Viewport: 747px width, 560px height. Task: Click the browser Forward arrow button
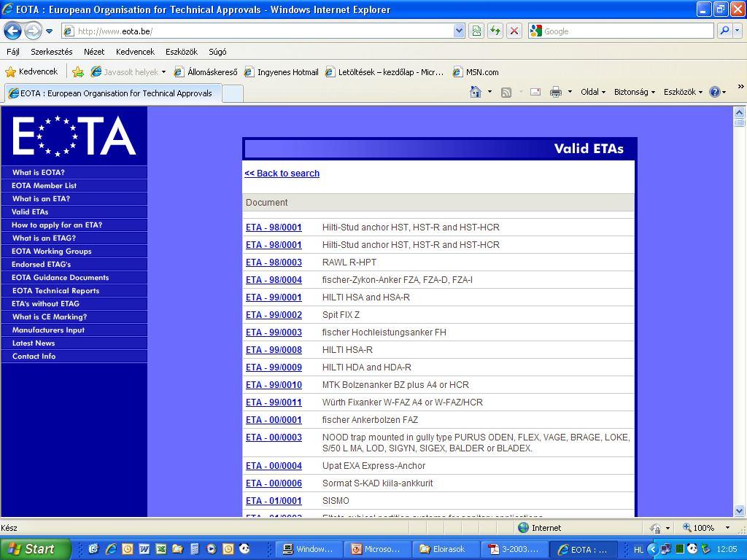click(x=33, y=31)
